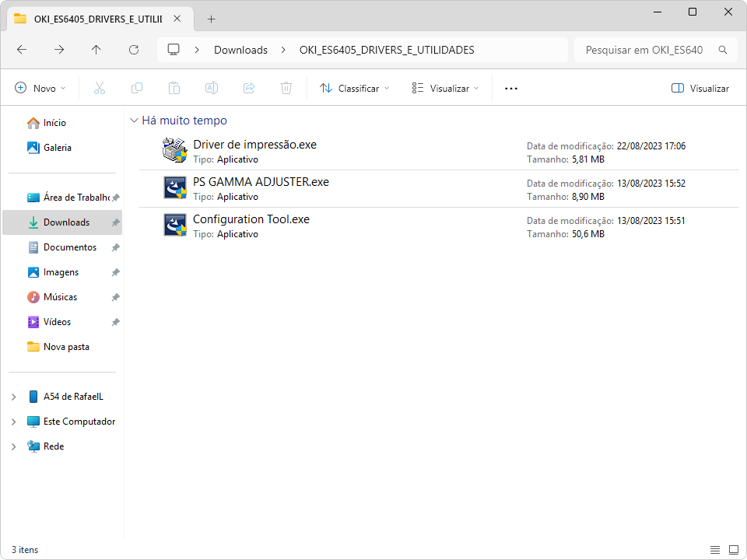This screenshot has width=747, height=560.
Task: Click chevron after Downloads in address bar
Action: (x=283, y=50)
